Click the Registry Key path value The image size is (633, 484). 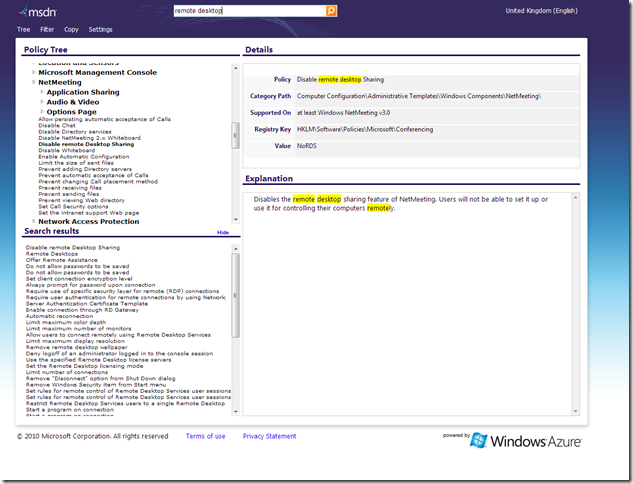tap(365, 129)
